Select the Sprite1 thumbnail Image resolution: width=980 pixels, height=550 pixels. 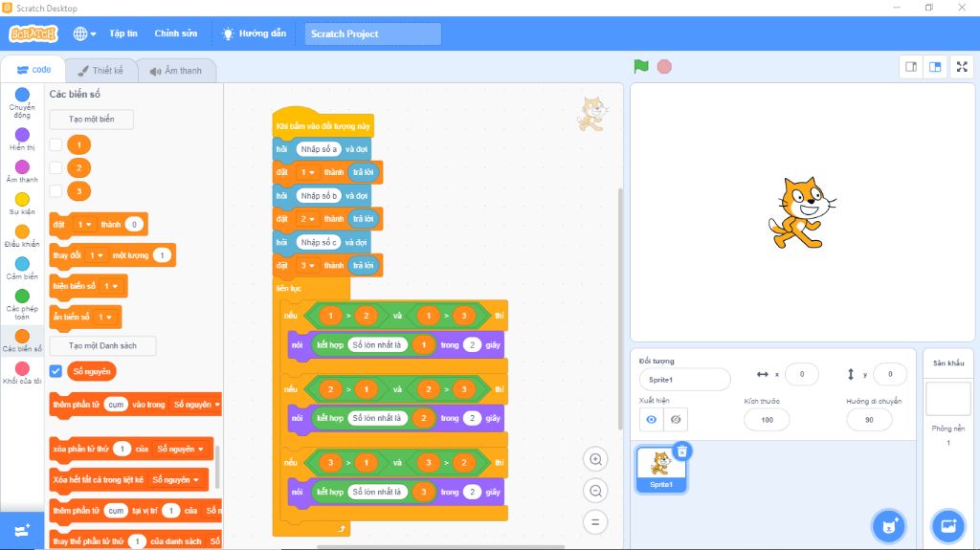click(660, 470)
